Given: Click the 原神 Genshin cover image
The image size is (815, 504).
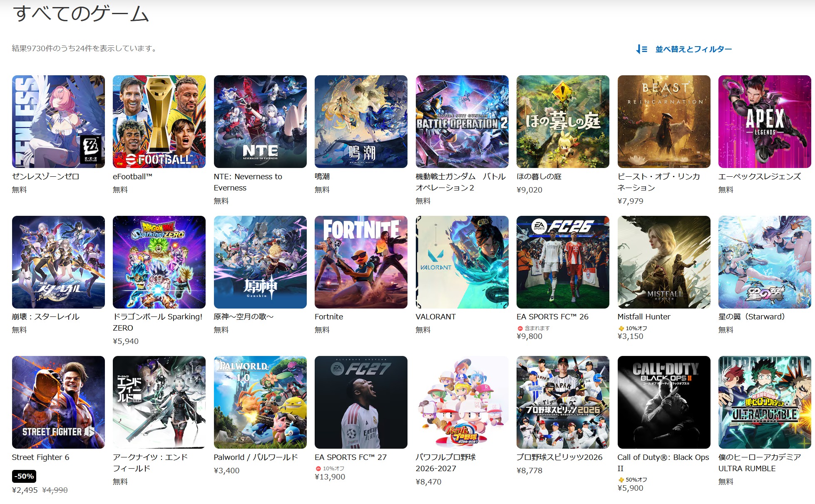Looking at the screenshot, I should (260, 262).
